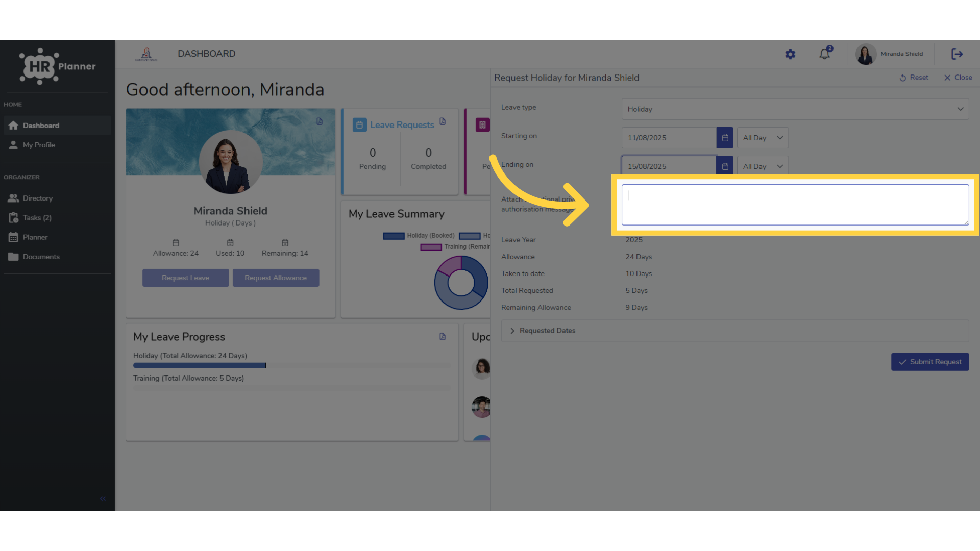Click the authorisation message text area
The image size is (980, 551).
(x=795, y=205)
